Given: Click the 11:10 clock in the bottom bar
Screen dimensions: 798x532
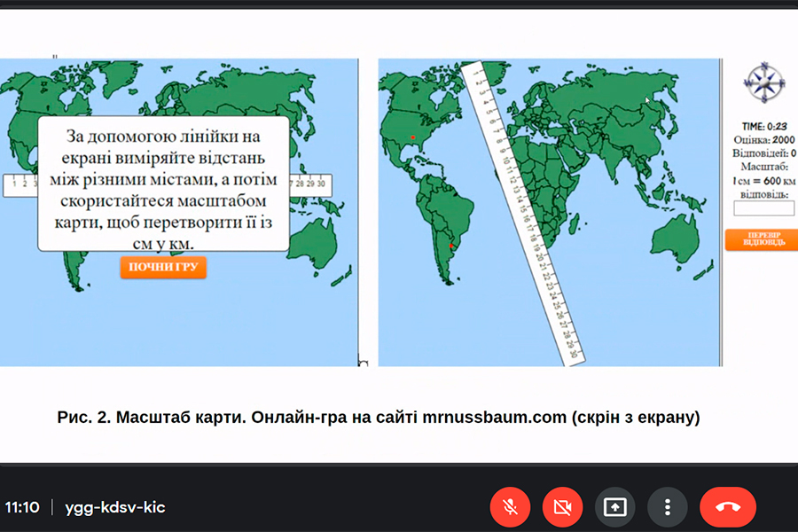Looking at the screenshot, I should [x=22, y=507].
